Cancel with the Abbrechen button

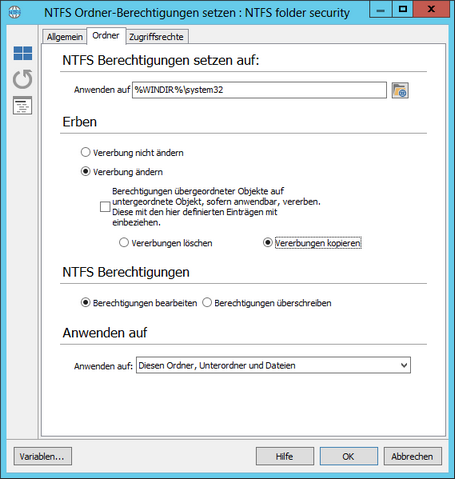tap(413, 456)
